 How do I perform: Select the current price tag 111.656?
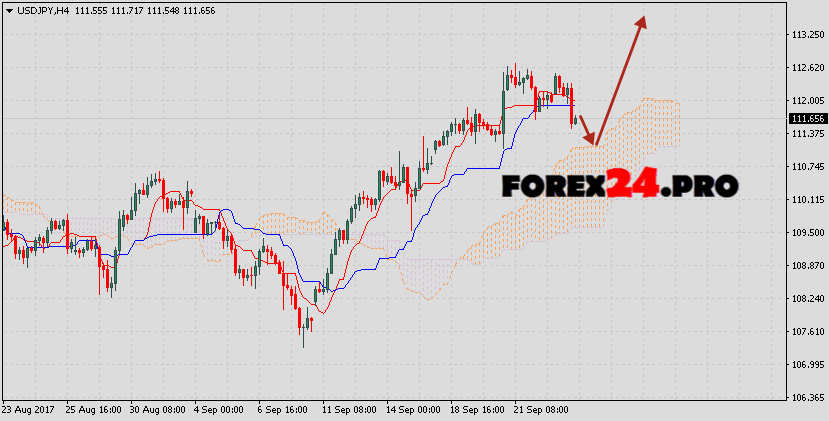(804, 118)
